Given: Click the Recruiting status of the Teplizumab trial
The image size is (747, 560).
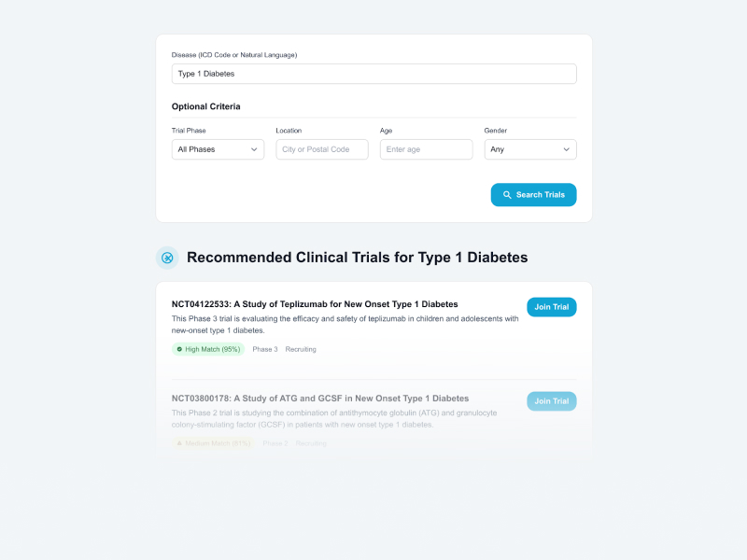Looking at the screenshot, I should [x=301, y=349].
